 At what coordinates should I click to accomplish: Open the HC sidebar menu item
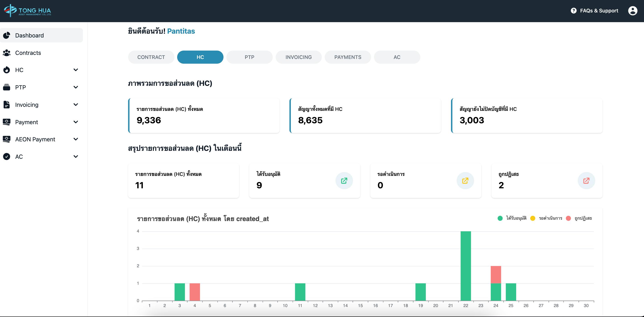(x=42, y=70)
